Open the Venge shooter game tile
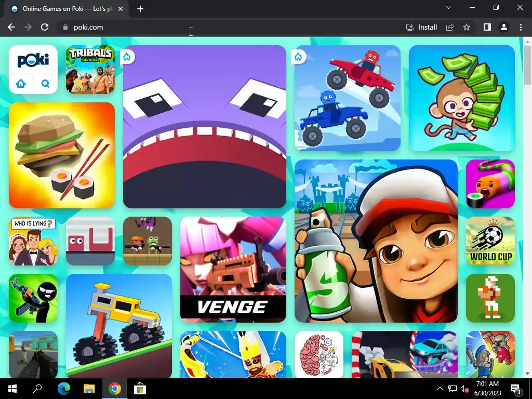Screen dimensions: 532x399 coord(233,270)
